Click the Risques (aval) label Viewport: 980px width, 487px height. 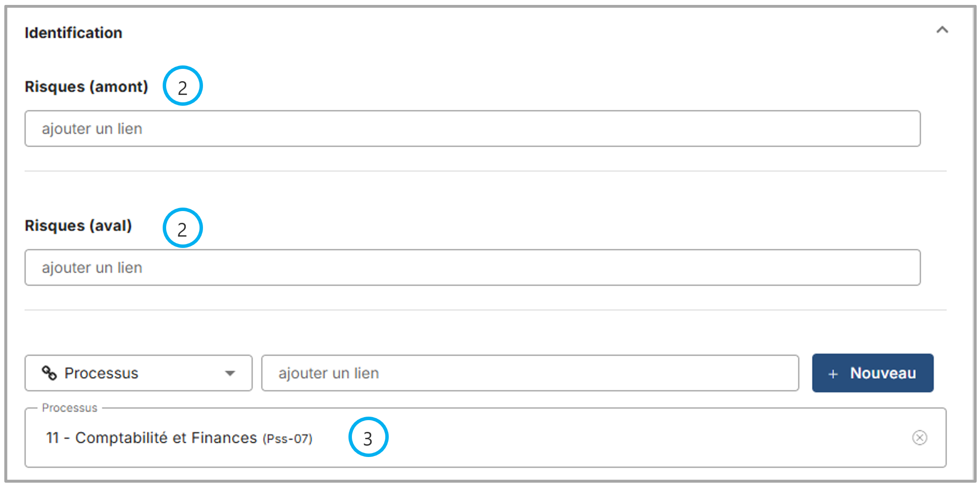point(79,226)
